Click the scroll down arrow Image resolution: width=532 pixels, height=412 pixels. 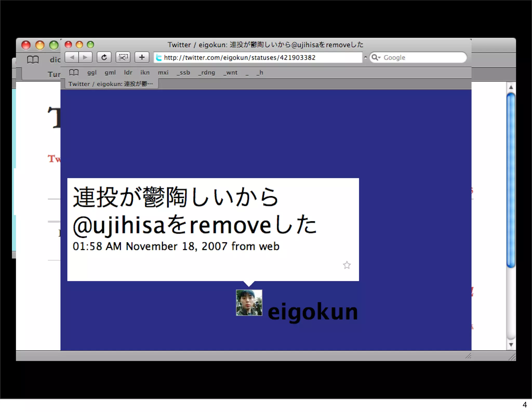click(511, 345)
